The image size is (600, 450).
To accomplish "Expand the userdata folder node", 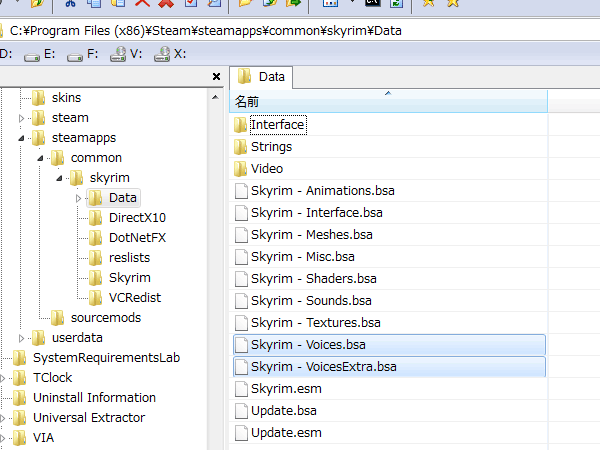I will click(22, 338).
